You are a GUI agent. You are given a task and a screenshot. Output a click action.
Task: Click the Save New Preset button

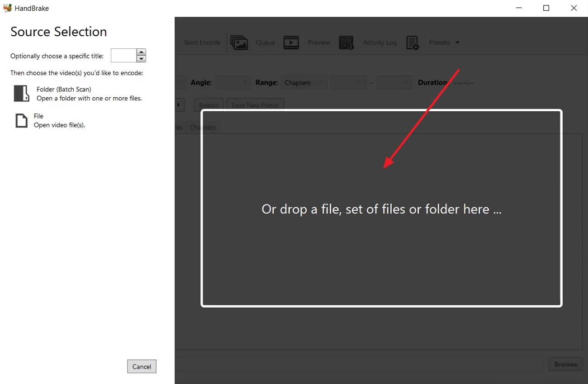[x=255, y=104]
